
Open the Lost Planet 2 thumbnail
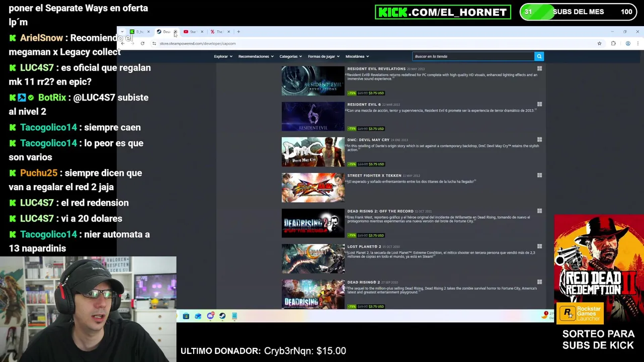[313, 259]
